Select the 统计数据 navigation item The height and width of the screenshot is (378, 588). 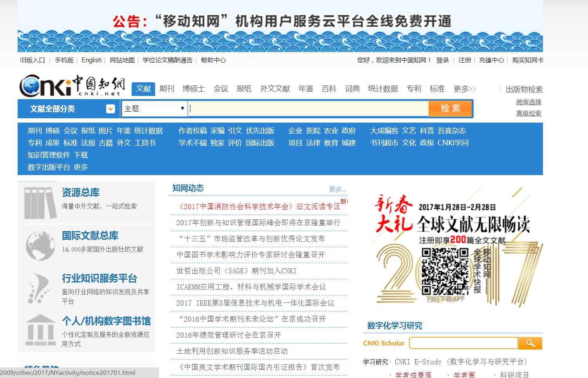click(x=383, y=89)
